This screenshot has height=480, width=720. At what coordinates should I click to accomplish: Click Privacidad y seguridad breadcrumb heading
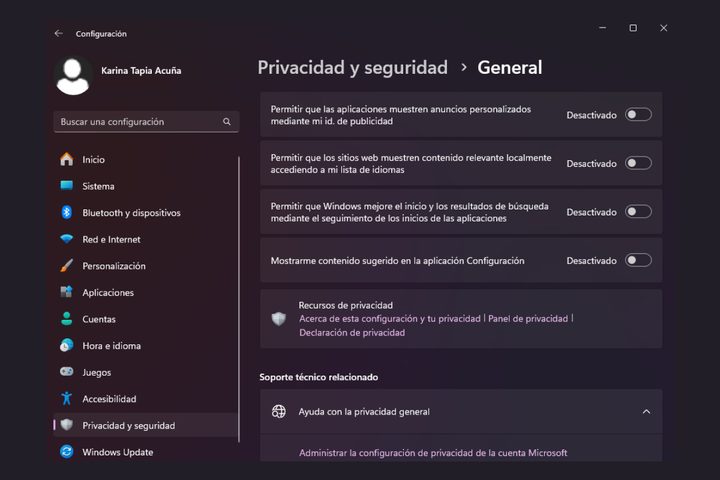[352, 68]
